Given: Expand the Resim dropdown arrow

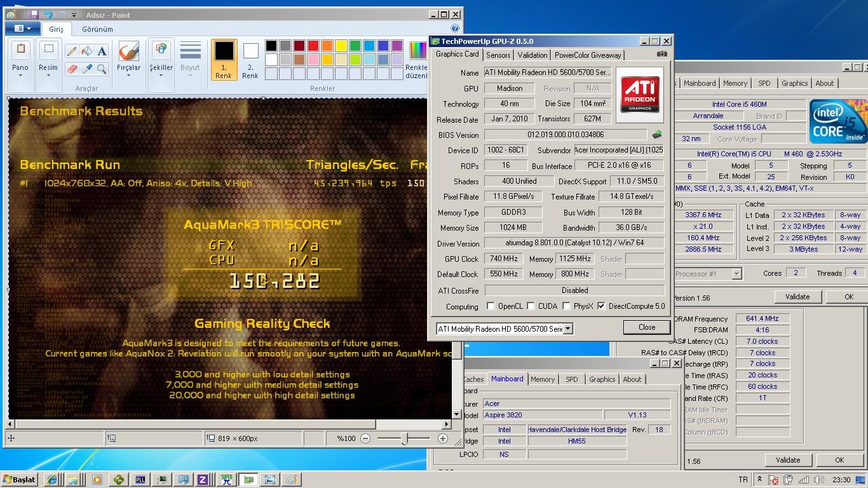Looking at the screenshot, I should coord(48,76).
